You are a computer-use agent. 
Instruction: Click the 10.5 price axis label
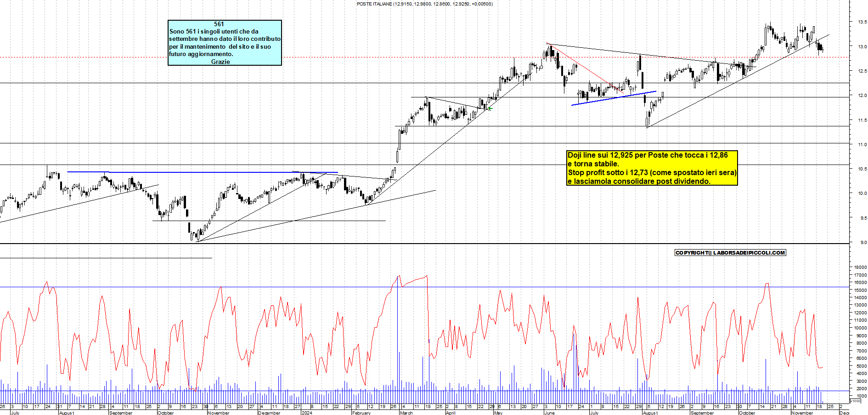[x=862, y=169]
